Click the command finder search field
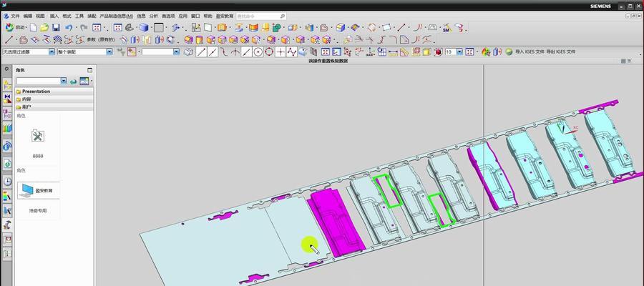Screen dimensions: 644x286 [260, 16]
